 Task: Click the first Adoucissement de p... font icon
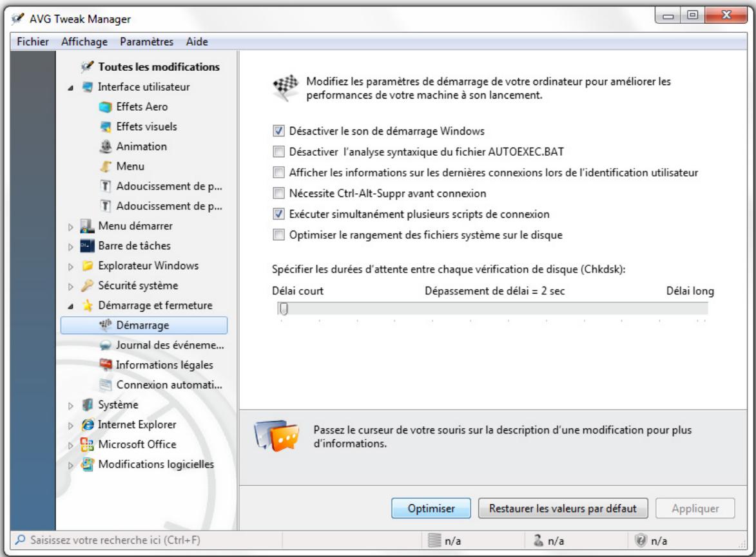tap(106, 186)
